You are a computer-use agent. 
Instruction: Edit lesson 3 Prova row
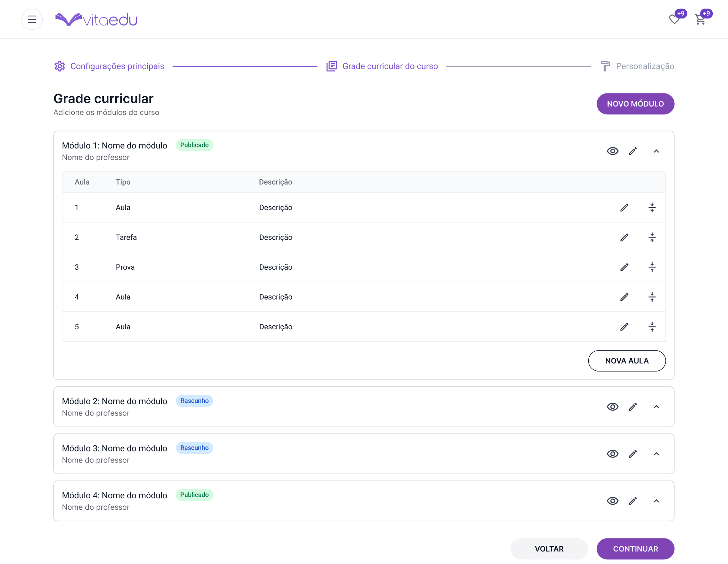click(624, 267)
